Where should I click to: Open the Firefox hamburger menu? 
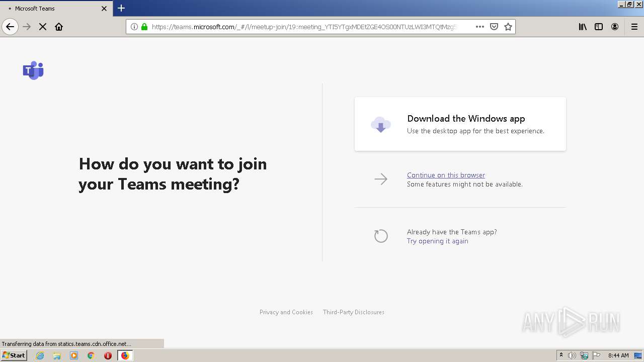click(x=634, y=27)
